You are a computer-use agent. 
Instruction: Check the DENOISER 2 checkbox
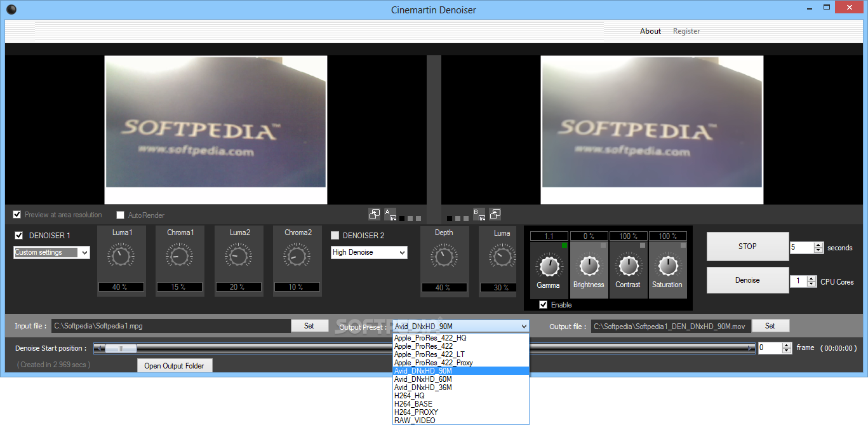tap(335, 236)
